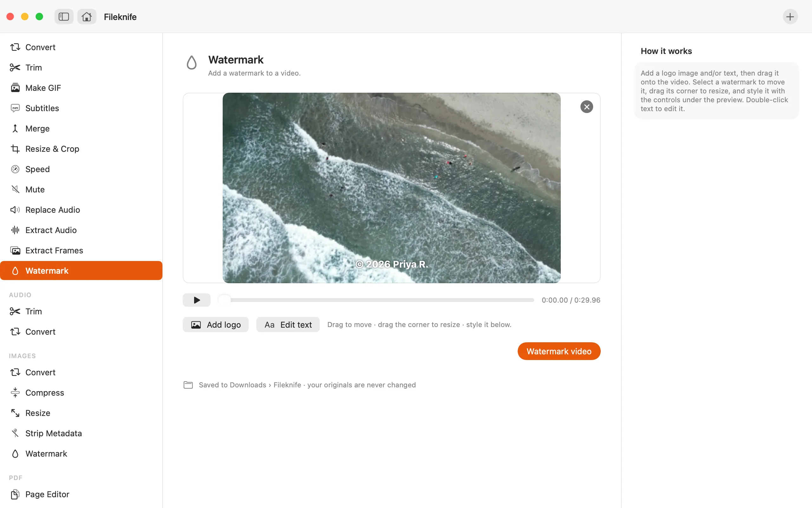Click the plus button in the title bar

[x=790, y=17]
